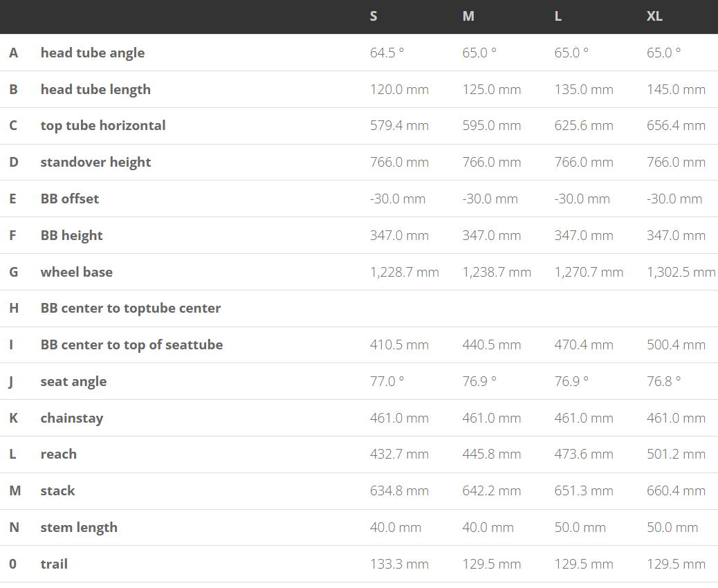Select the head tube angle 64.5 ° value
Image resolution: width=718 pixels, height=588 pixels.
387,53
